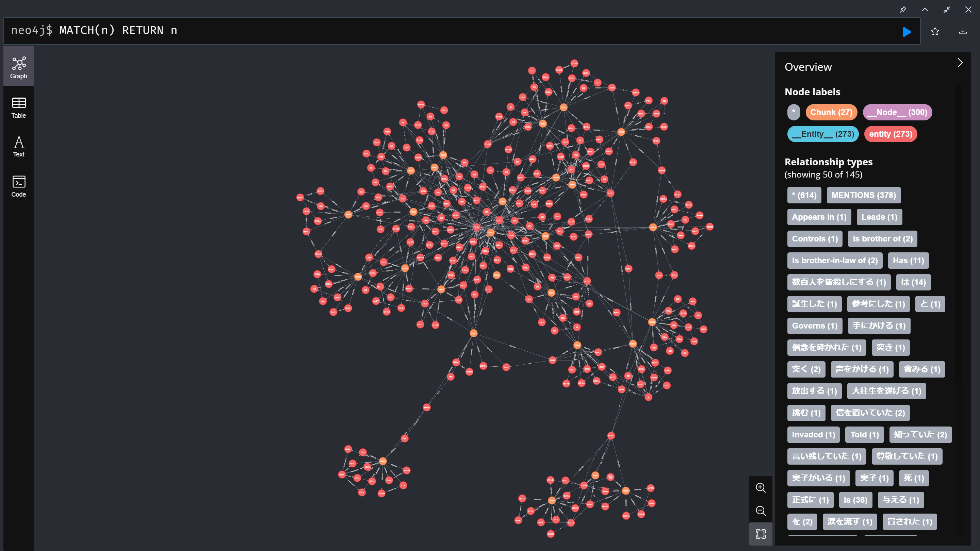This screenshot has width=980, height=551.
Task: Open the Code view tab
Action: click(19, 186)
